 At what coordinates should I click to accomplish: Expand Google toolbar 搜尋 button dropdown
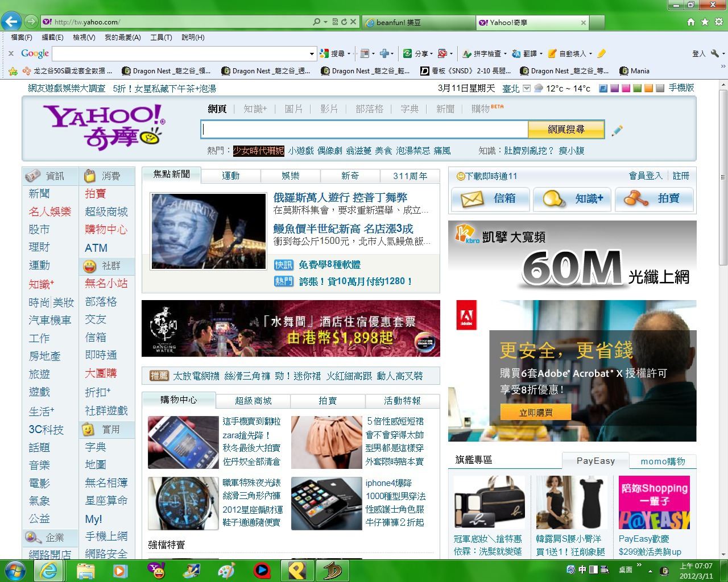[349, 53]
